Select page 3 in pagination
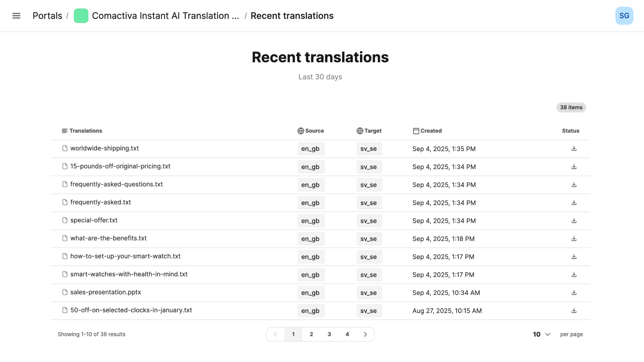This screenshot has height=362, width=644. (x=329, y=334)
